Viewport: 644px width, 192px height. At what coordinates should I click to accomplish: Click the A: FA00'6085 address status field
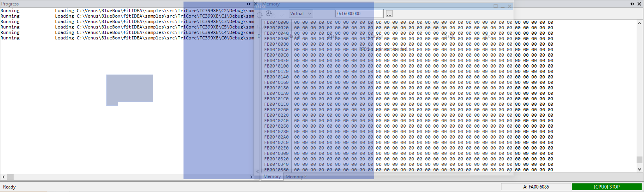536,187
